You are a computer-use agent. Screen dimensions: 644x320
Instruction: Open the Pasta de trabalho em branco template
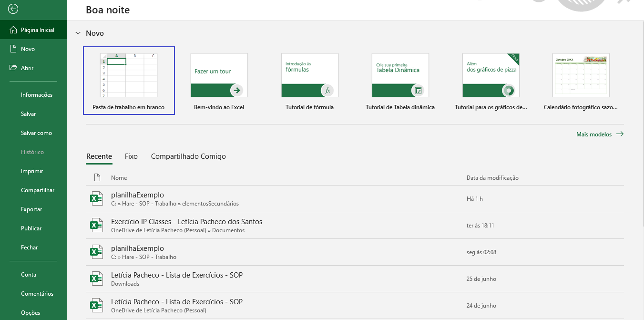[129, 80]
